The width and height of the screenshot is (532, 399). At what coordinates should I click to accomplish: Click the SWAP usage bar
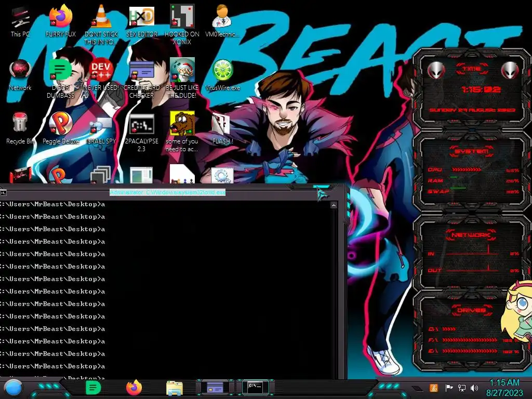[x=458, y=189]
